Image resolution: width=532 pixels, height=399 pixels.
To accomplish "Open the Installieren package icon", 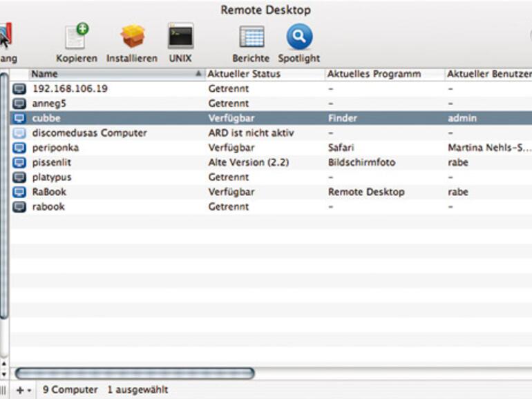I will (132, 37).
